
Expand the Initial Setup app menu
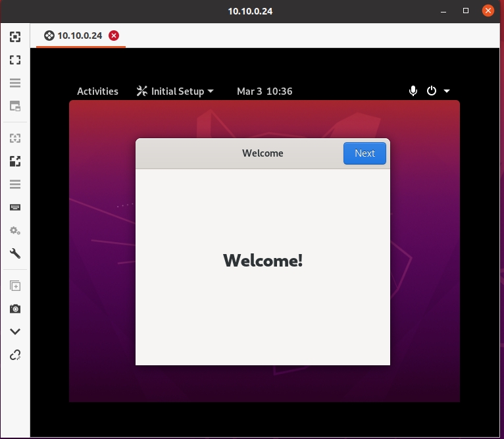[175, 91]
